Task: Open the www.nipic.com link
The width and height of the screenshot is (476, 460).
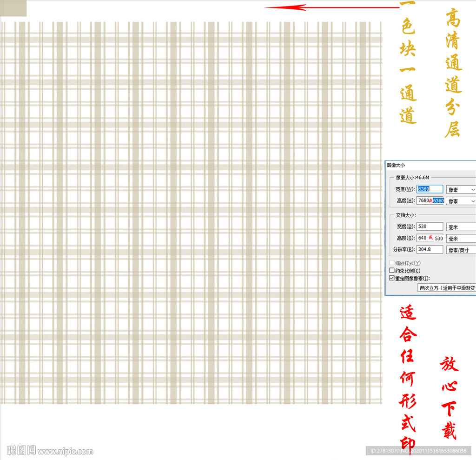Action: pyautogui.click(x=65, y=452)
